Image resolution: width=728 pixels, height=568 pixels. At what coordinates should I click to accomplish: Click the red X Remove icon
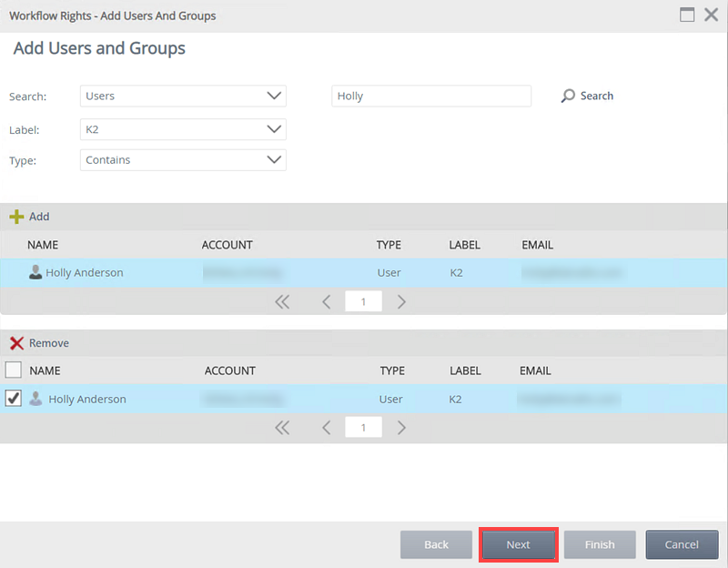pyautogui.click(x=16, y=343)
